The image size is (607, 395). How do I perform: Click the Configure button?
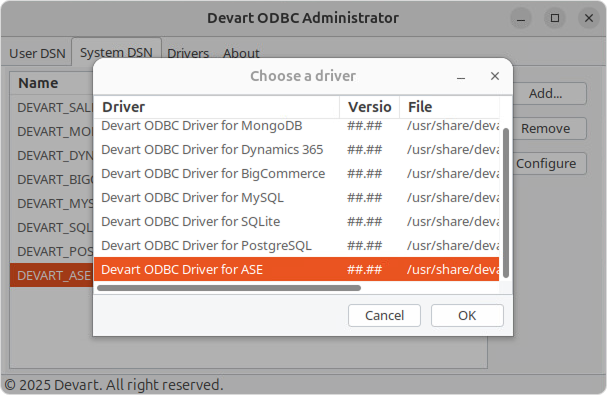545,163
